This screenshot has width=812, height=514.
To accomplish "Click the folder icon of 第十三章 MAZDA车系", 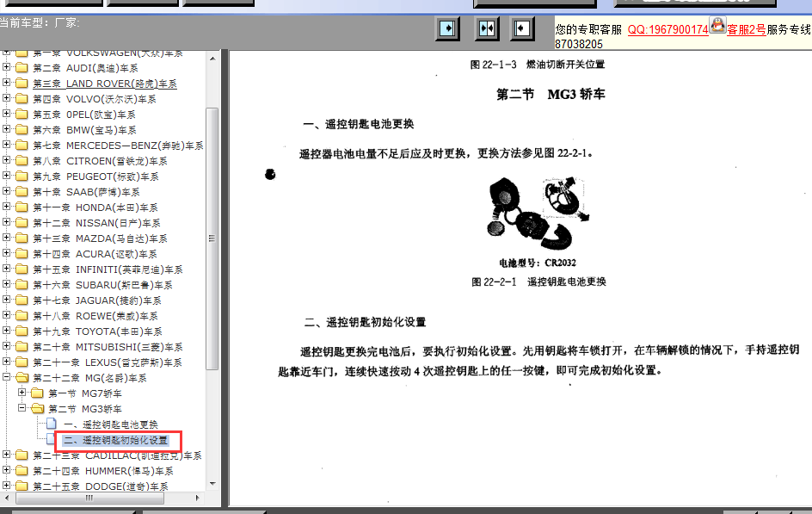I will point(22,238).
